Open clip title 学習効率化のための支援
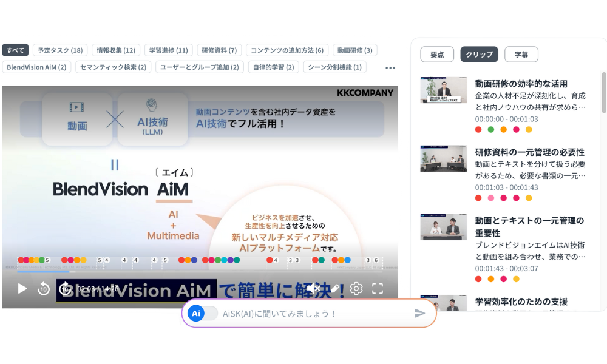 [521, 302]
